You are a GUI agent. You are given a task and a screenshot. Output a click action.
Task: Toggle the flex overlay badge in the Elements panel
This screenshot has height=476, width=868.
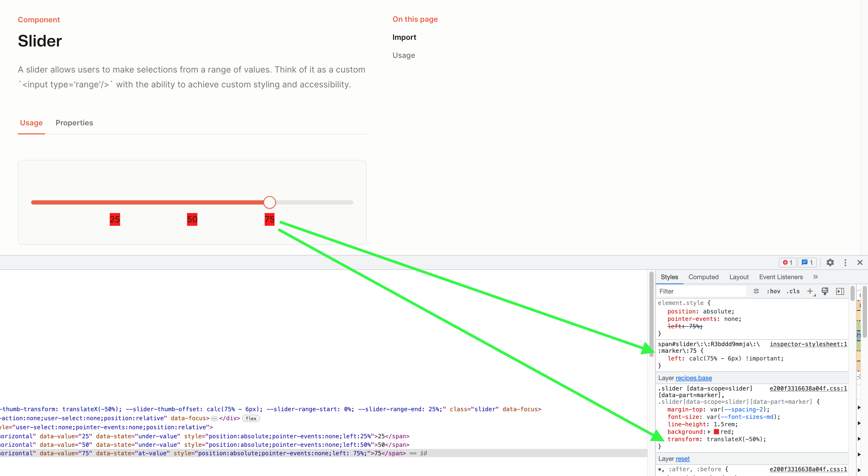251,418
